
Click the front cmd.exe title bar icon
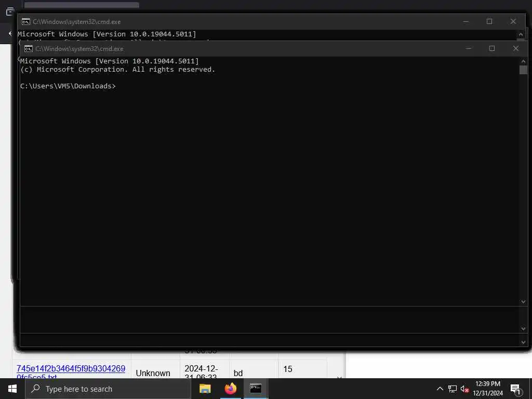click(29, 49)
